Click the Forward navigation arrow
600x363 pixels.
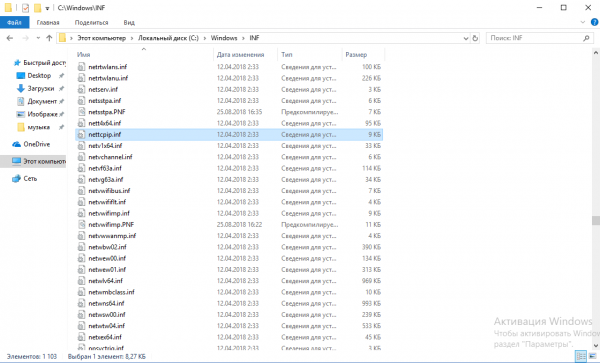(x=26, y=38)
